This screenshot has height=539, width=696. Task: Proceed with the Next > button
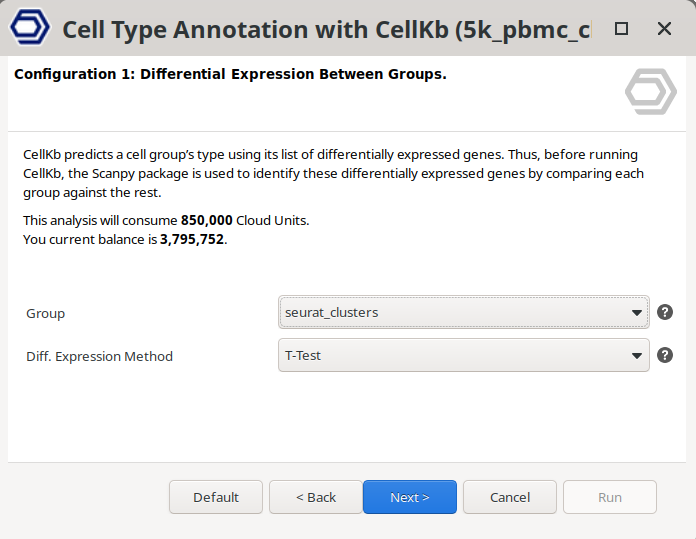410,497
